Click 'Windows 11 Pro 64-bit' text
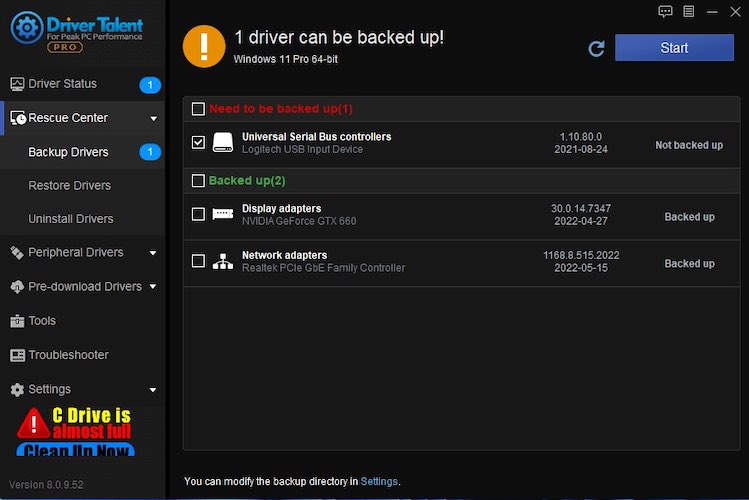The image size is (749, 500). 285,59
